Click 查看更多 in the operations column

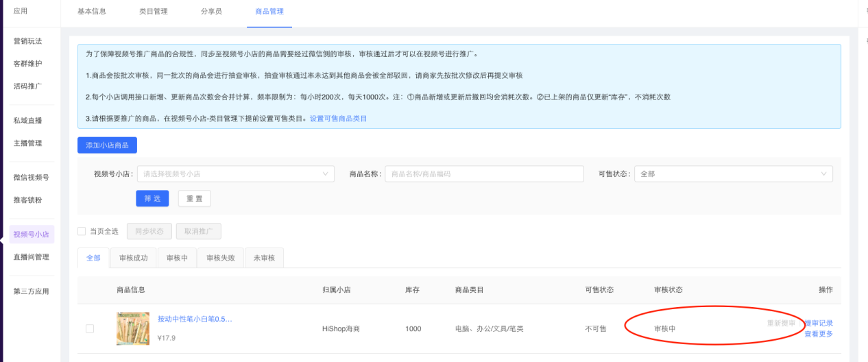[819, 334]
